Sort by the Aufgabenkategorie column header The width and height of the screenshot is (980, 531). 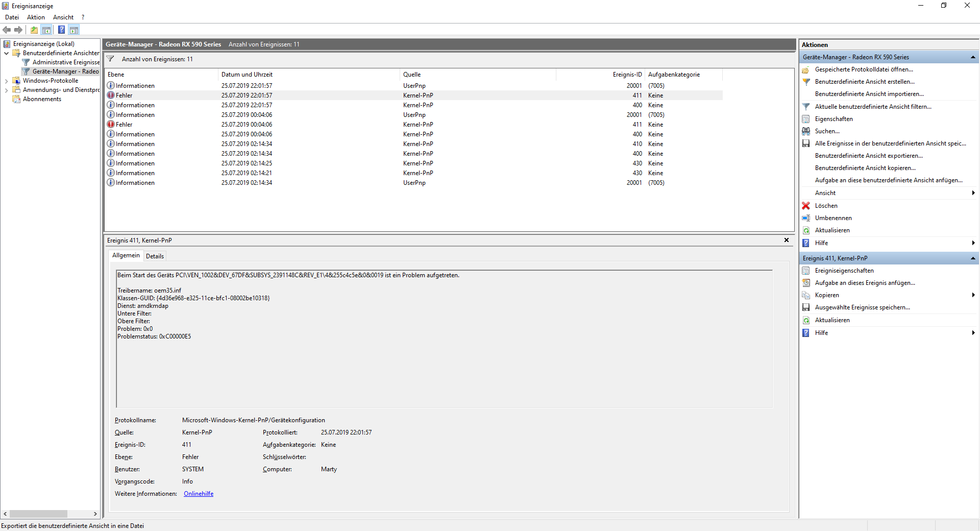(x=684, y=75)
